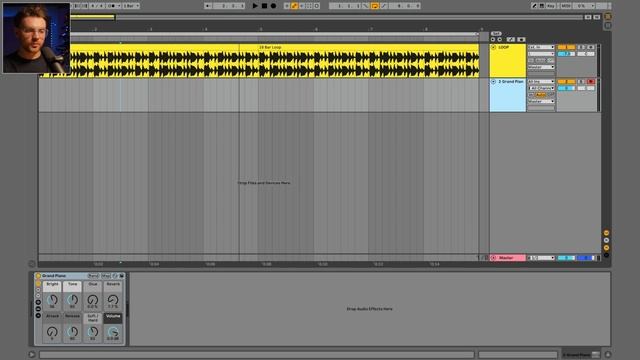Toggle the Follow playback button

(x=208, y=6)
